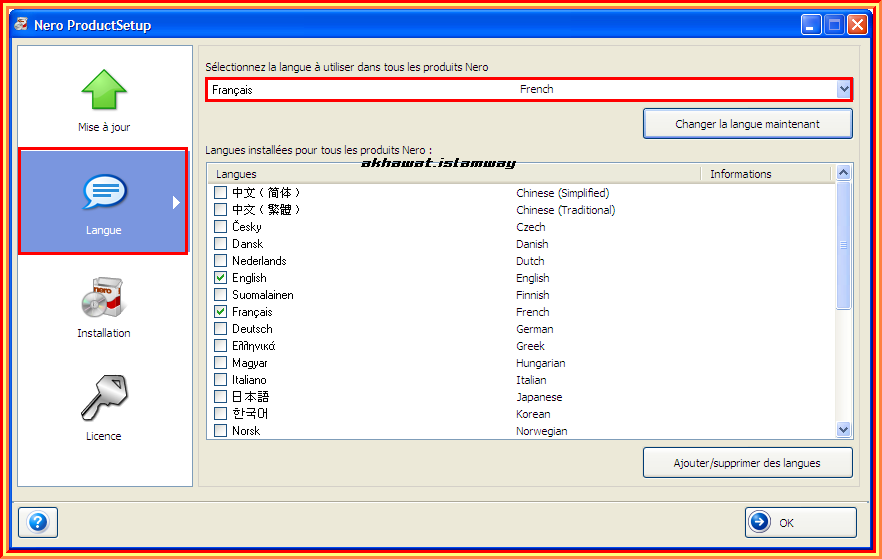Screen dimensions: 882x559
Task: Tick the Magyar checkbox
Action: pyautogui.click(x=220, y=363)
